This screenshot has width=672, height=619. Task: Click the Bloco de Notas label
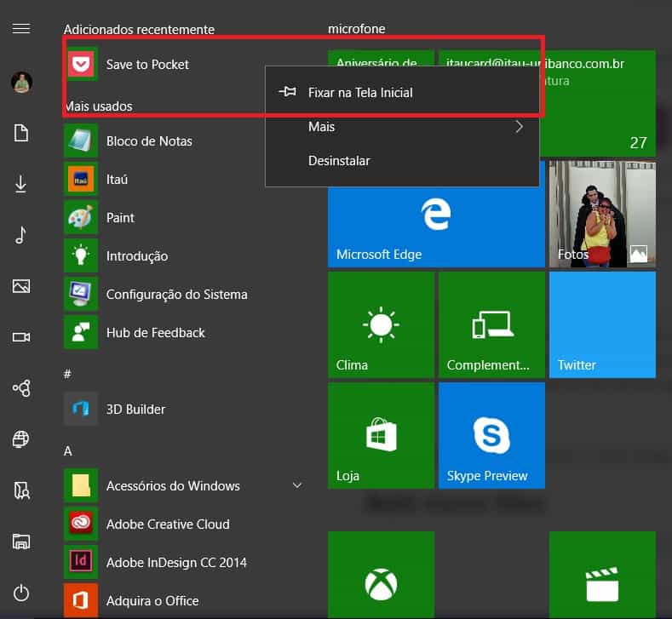tap(149, 141)
